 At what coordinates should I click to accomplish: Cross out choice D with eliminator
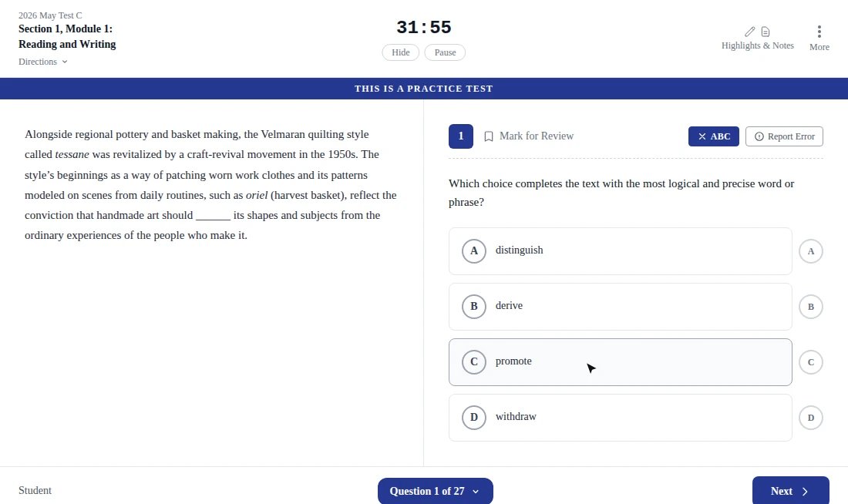pos(811,418)
